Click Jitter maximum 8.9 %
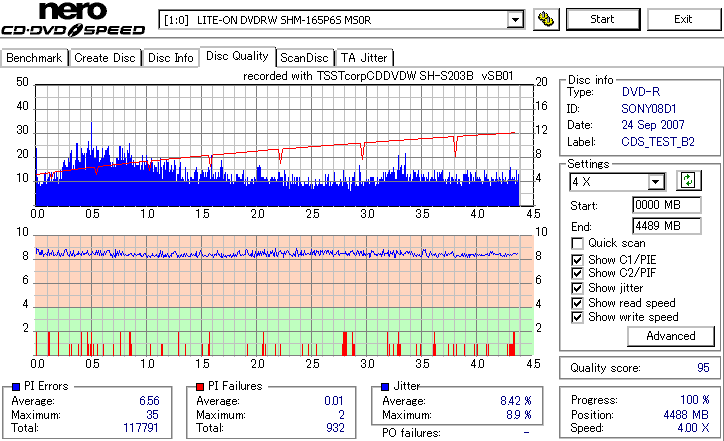 (519, 415)
